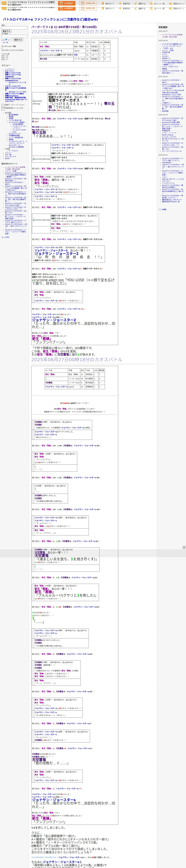Click もっと見る below recently created pages
The image size is (186, 868).
5,237
